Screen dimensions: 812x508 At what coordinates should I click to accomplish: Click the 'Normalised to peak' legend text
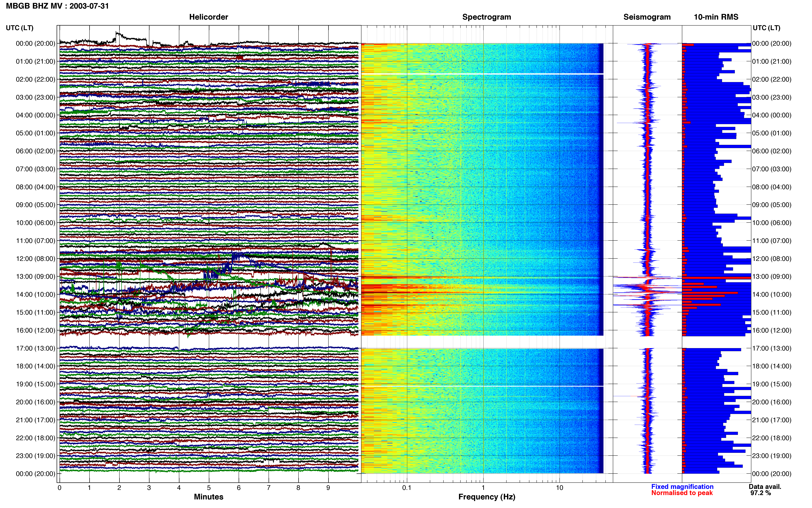click(682, 493)
